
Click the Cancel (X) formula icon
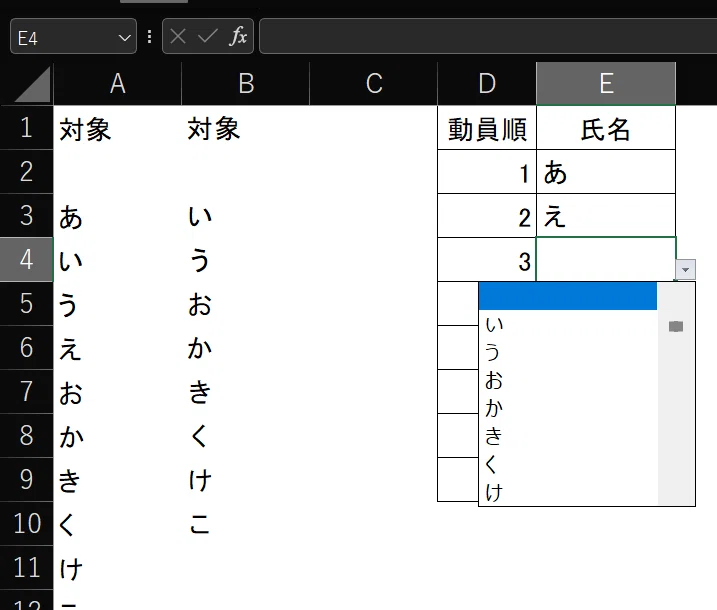point(178,36)
